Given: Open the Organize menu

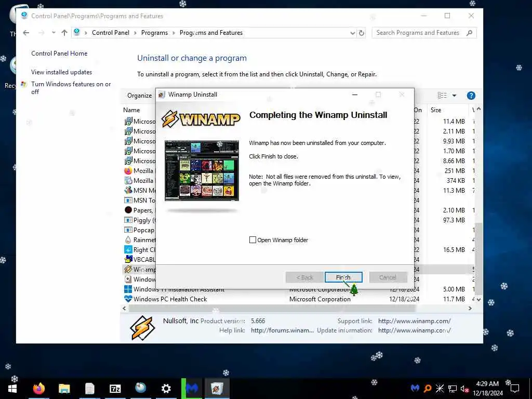Looking at the screenshot, I should coord(139,96).
